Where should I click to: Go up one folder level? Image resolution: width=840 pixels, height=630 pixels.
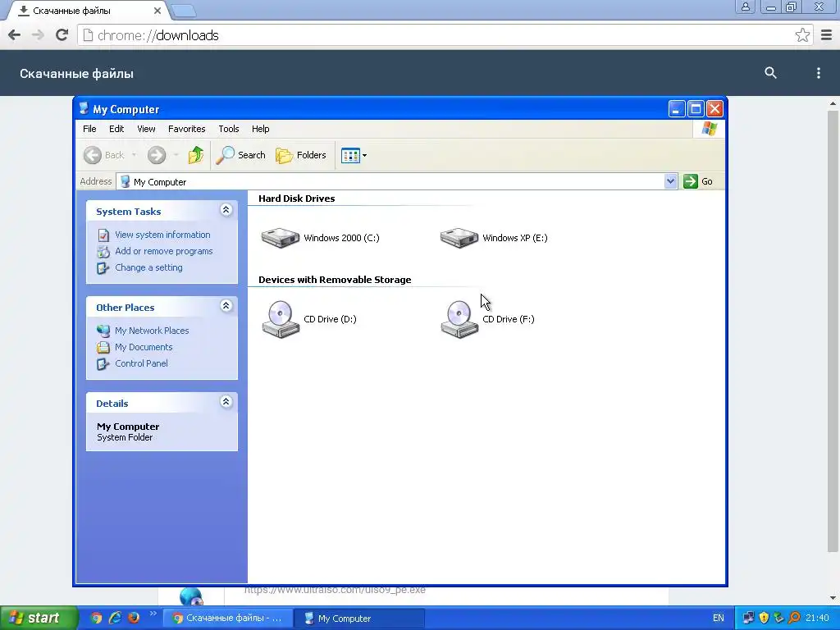tap(196, 155)
